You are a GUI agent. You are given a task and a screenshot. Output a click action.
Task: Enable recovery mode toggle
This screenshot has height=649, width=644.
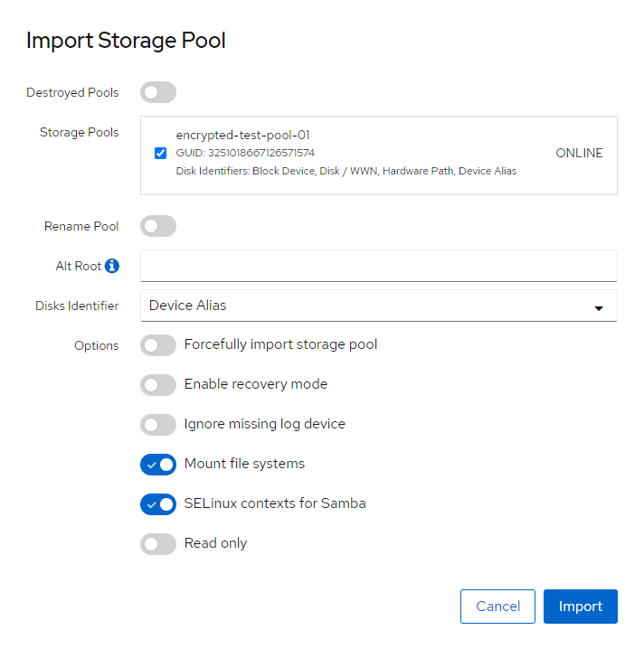pos(158,385)
